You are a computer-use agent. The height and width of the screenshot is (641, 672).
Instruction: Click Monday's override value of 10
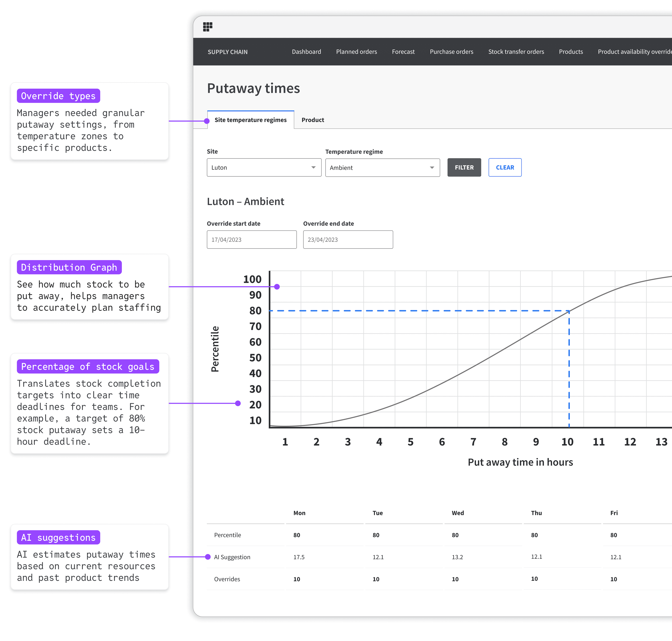coord(297,579)
